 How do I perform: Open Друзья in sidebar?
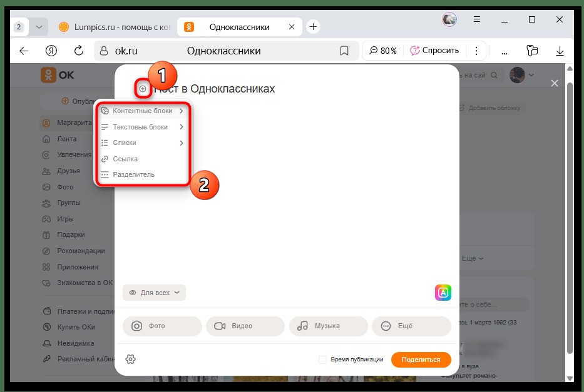click(x=67, y=171)
